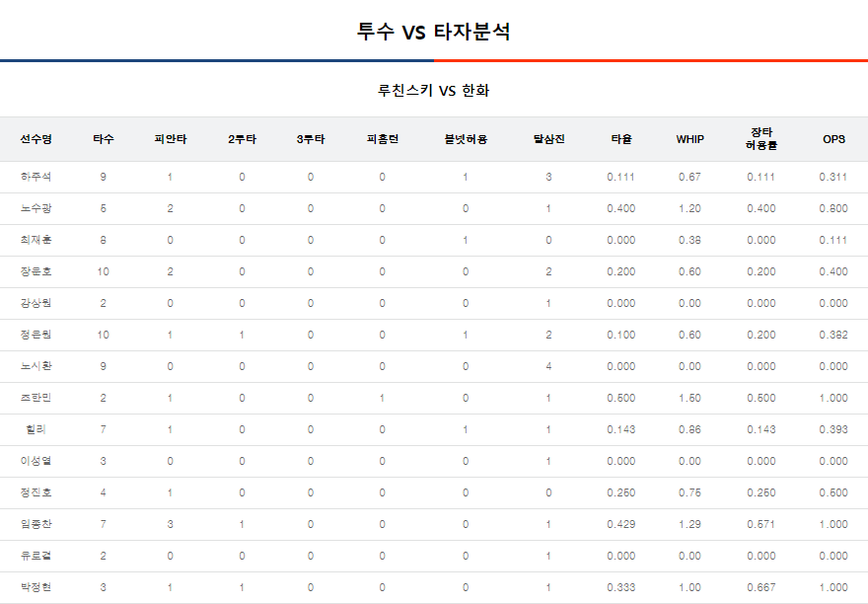Screen dimensions: 868x604
Task: Click the OPS column header
Action: pos(833,139)
